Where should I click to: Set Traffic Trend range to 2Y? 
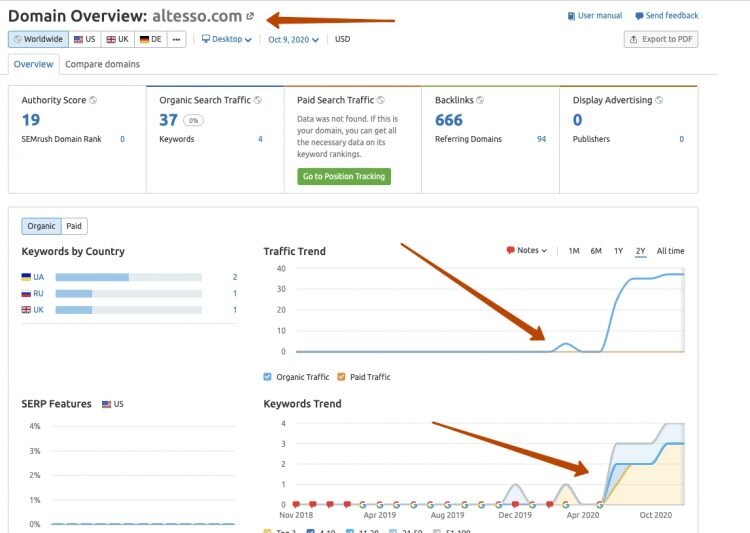(640, 251)
